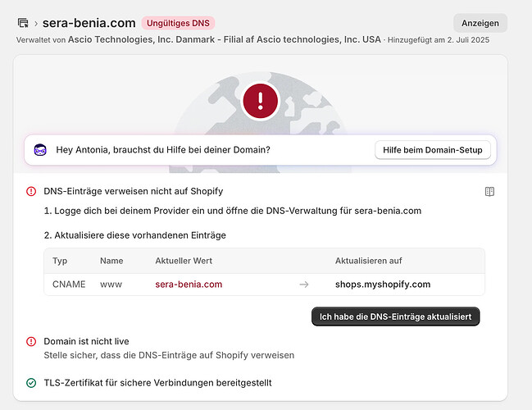Image resolution: width=532 pixels, height=410 pixels.
Task: Open the documentation book icon
Action: 489,192
